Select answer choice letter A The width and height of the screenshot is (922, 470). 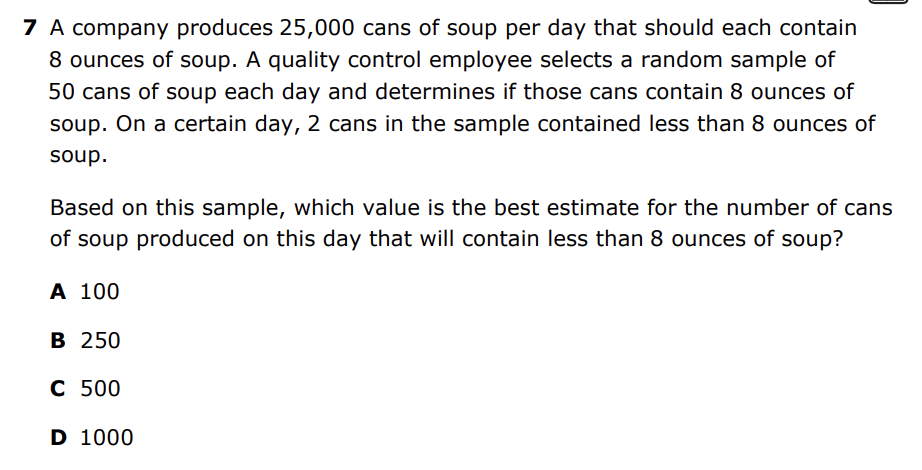click(58, 292)
